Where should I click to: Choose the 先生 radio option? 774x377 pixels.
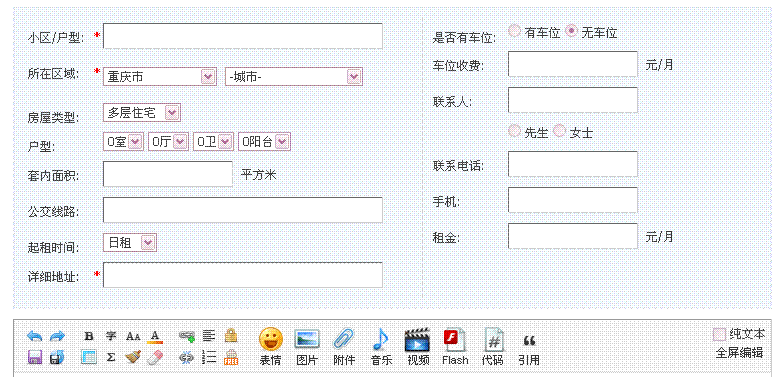[515, 131]
